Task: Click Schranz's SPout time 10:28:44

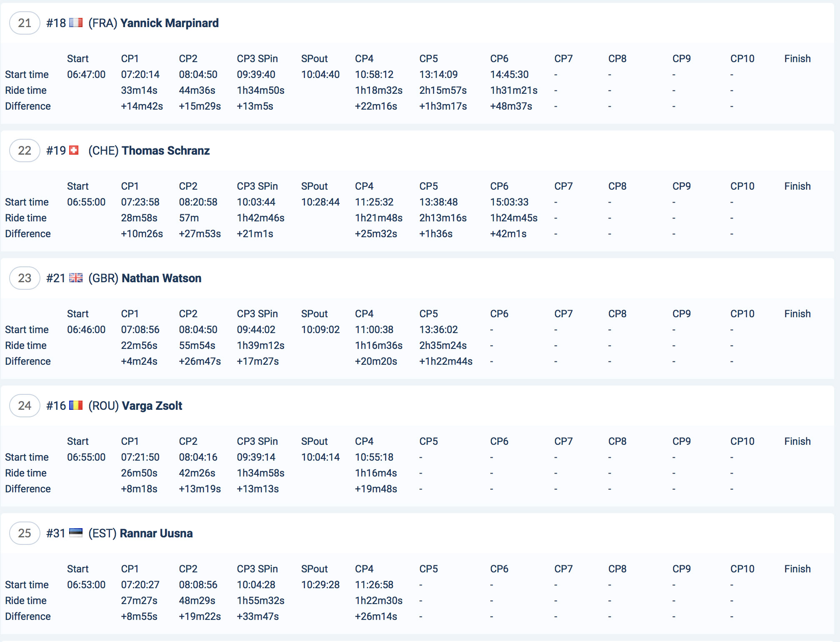Action: click(x=320, y=202)
